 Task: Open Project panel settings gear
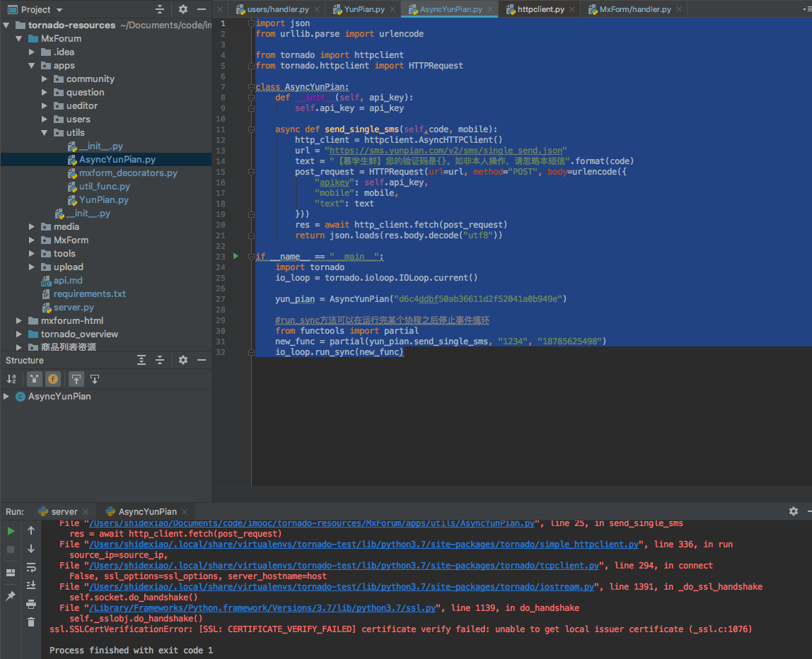pyautogui.click(x=183, y=9)
